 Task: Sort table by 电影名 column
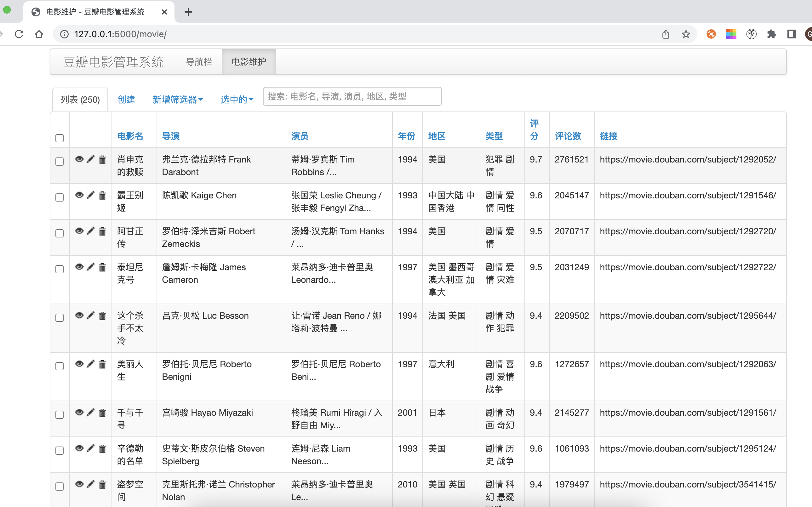tap(130, 136)
